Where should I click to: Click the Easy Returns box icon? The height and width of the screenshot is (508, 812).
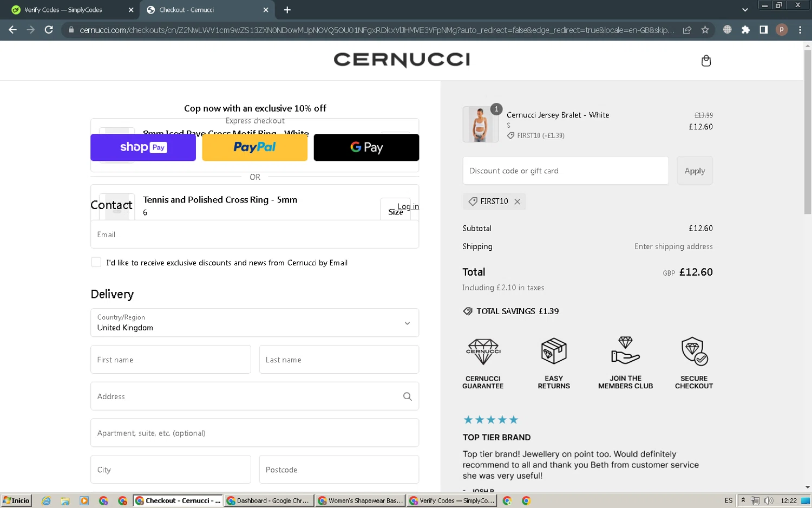pyautogui.click(x=554, y=351)
